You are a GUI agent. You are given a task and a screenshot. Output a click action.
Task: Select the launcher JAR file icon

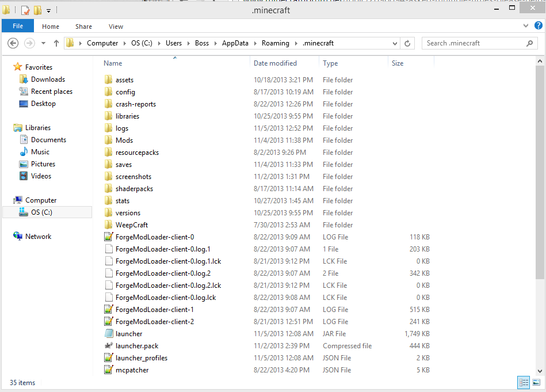[109, 333]
